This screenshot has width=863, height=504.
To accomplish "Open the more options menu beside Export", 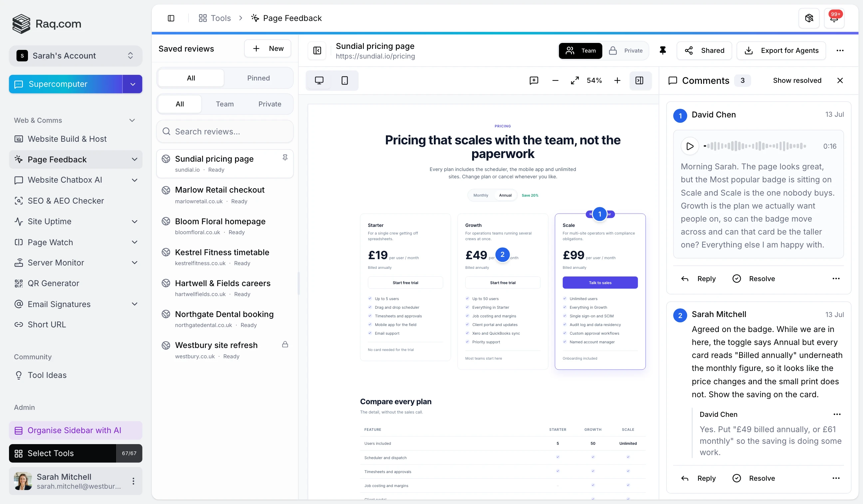I will pyautogui.click(x=840, y=51).
